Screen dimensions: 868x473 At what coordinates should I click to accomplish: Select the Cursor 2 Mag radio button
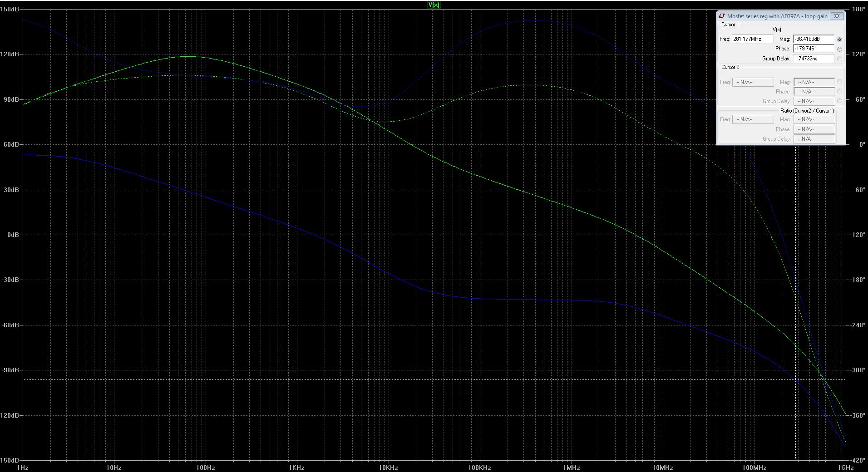839,82
